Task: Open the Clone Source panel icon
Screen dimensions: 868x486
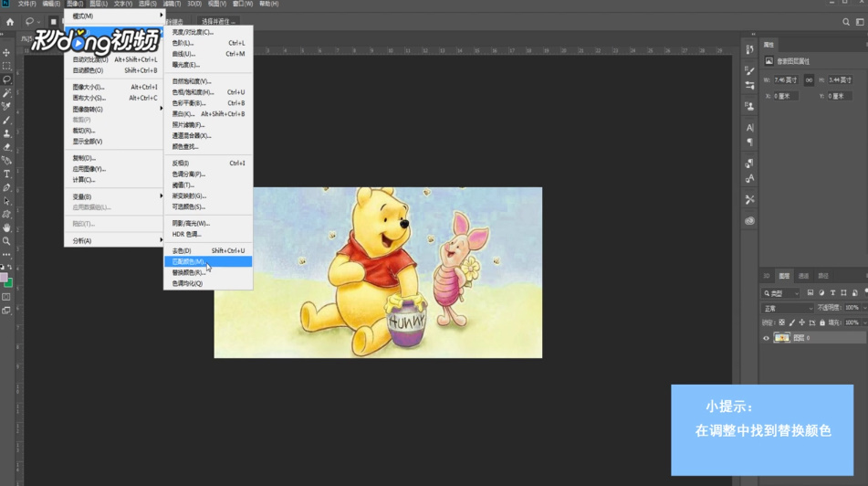Action: click(x=749, y=106)
